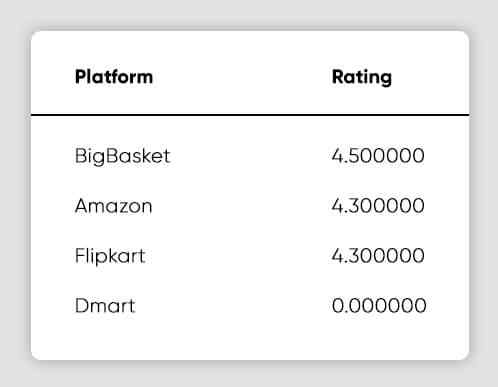Click Dmart's 0.000000 rating value
498x387 pixels.
(379, 306)
